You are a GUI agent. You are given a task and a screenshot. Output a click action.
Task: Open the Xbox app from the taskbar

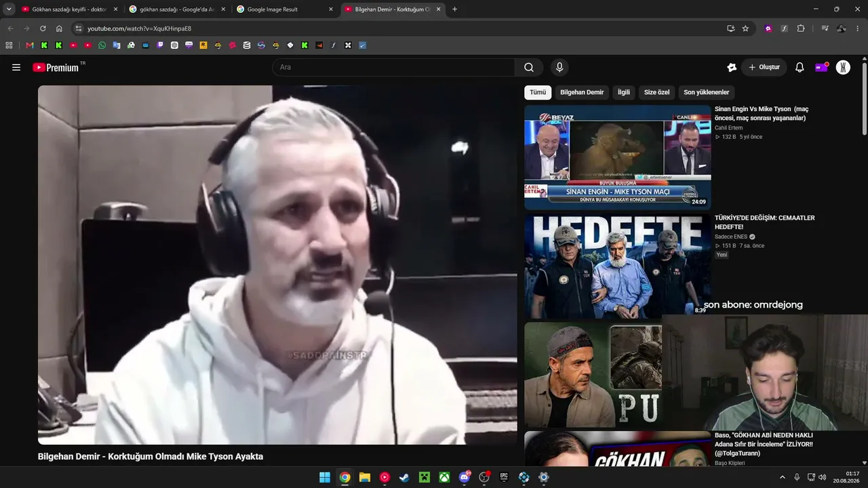(444, 477)
